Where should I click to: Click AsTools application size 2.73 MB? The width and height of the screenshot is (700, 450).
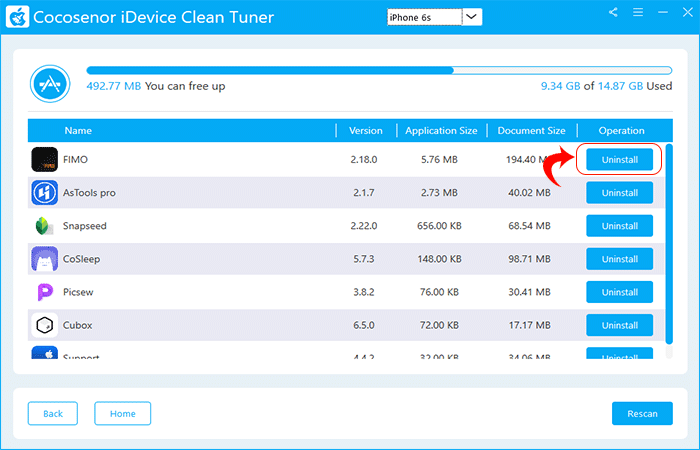(439, 192)
